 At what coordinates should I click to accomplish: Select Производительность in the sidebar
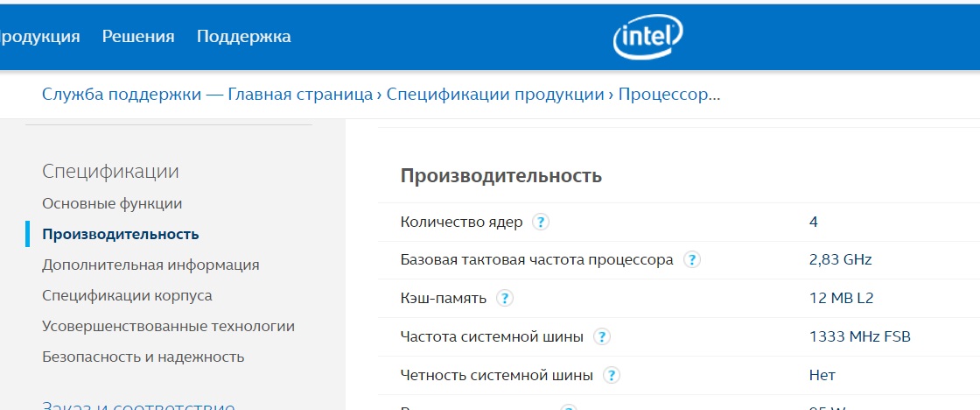[x=121, y=234]
